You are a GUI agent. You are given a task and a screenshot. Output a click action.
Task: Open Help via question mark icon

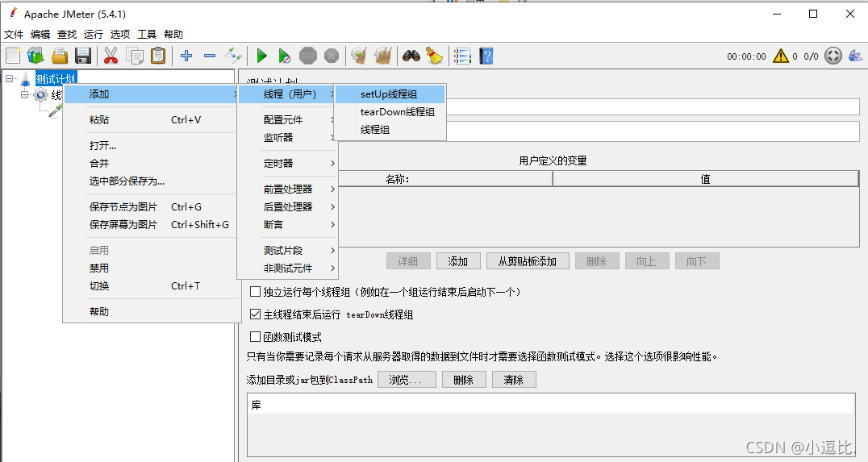486,56
